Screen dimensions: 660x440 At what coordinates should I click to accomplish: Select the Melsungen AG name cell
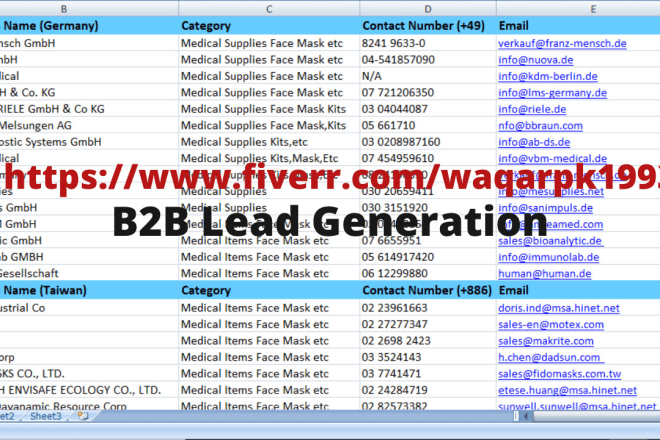pos(89,125)
